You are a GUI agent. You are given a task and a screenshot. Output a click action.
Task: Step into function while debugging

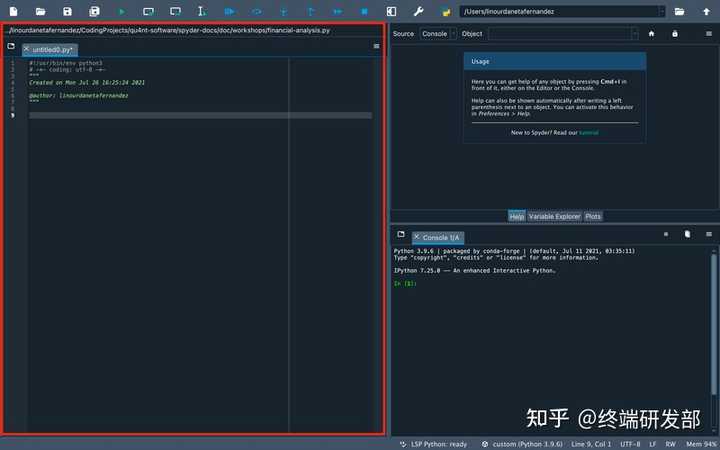(x=284, y=11)
